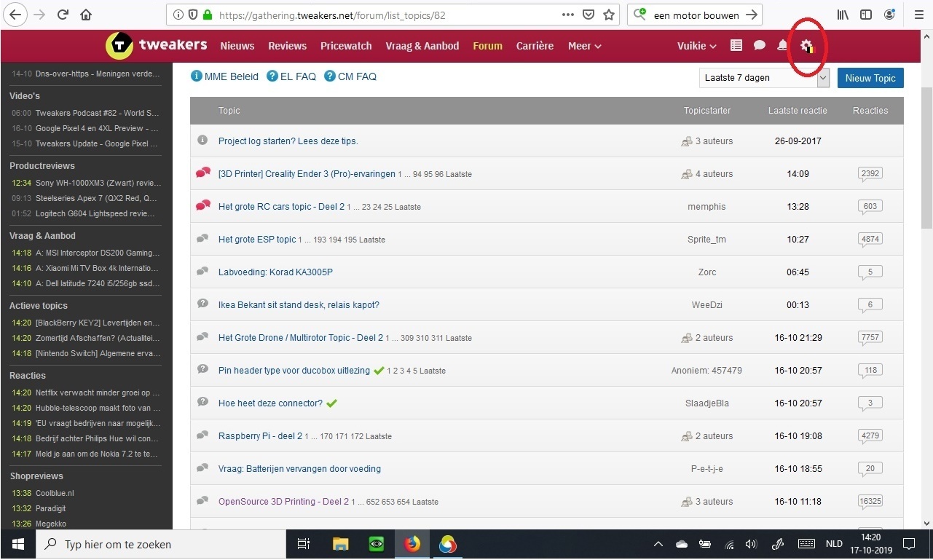
Task: Open the Tweakers Podcast #82 video link
Action: (x=97, y=113)
